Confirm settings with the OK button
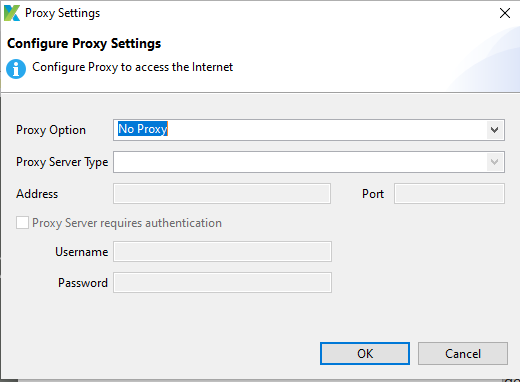 [x=365, y=353]
